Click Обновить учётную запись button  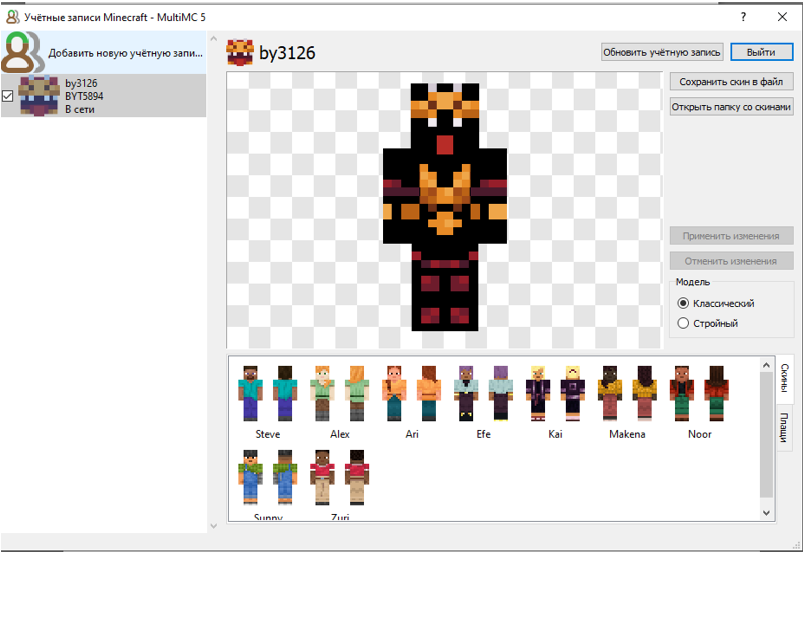[662, 52]
